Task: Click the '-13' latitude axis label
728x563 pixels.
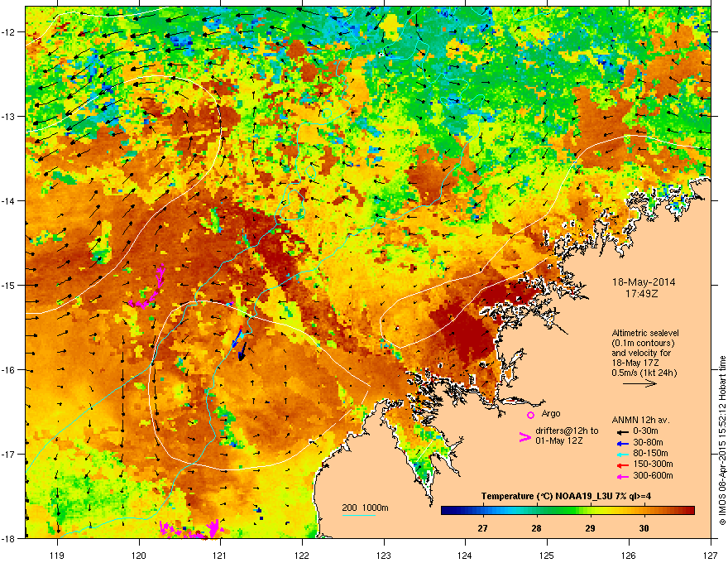Action: 8,116
